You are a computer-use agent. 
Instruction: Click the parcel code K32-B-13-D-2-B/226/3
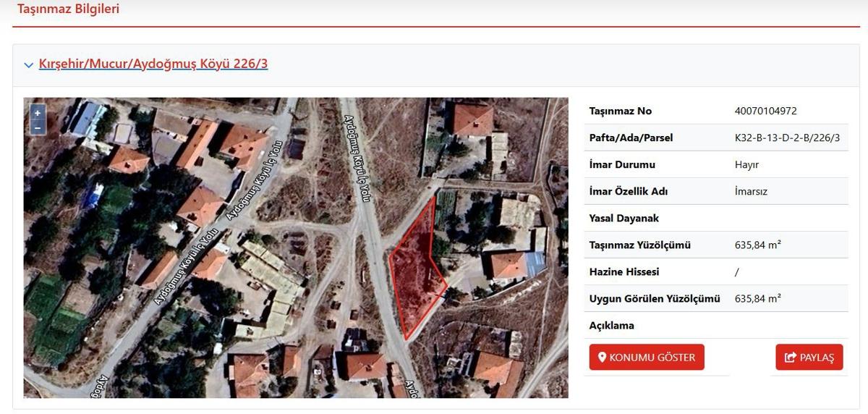click(787, 138)
